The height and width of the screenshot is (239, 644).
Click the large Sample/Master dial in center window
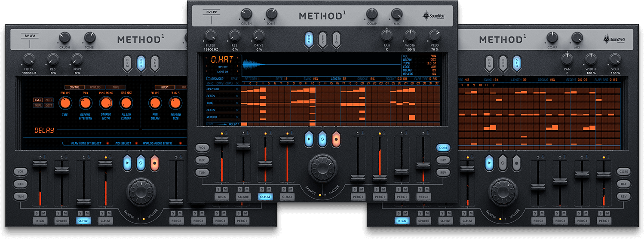[322, 167]
